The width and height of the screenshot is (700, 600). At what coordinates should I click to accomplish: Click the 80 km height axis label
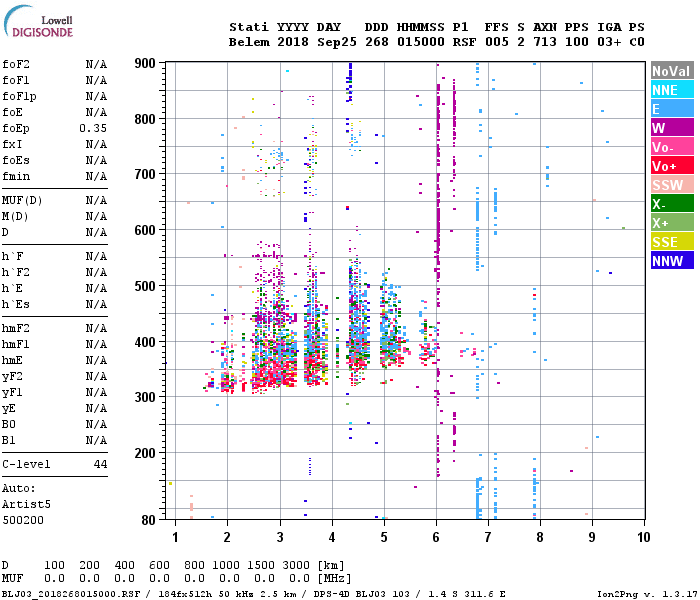[x=149, y=520]
